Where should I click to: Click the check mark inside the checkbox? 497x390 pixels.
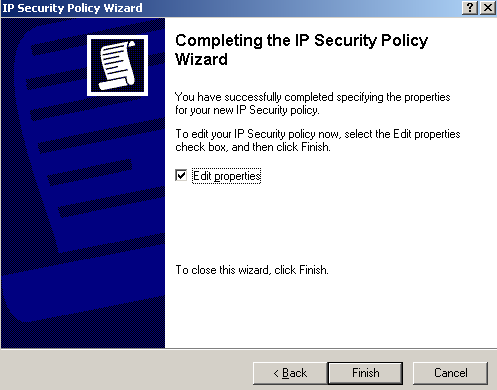(x=181, y=175)
